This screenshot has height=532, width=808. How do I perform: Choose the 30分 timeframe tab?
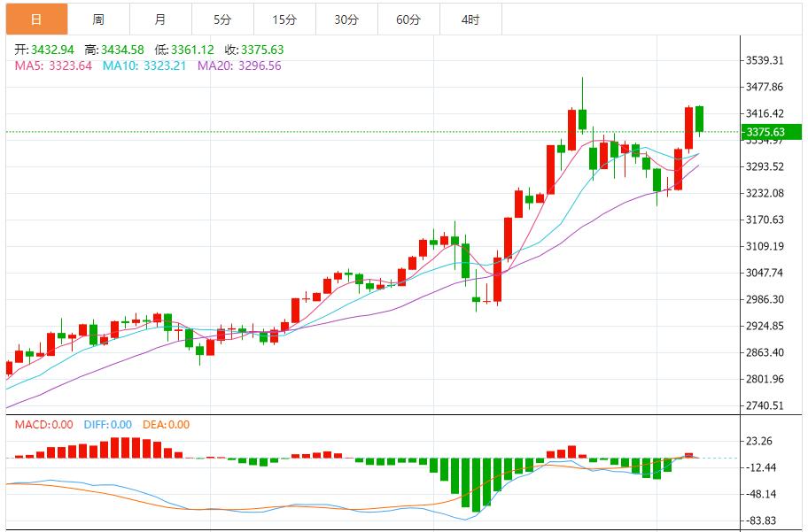tap(346, 19)
